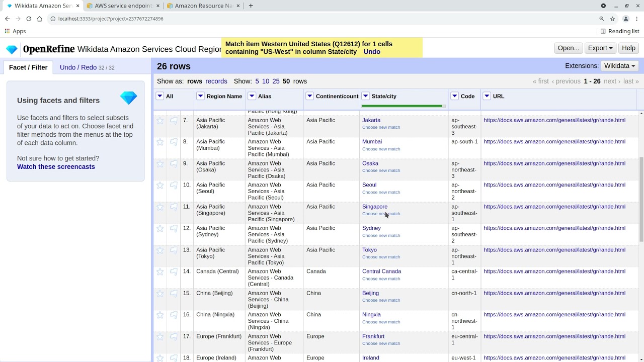Star row 14 Canada (Central)
The width and height of the screenshot is (644, 362).
tap(160, 272)
